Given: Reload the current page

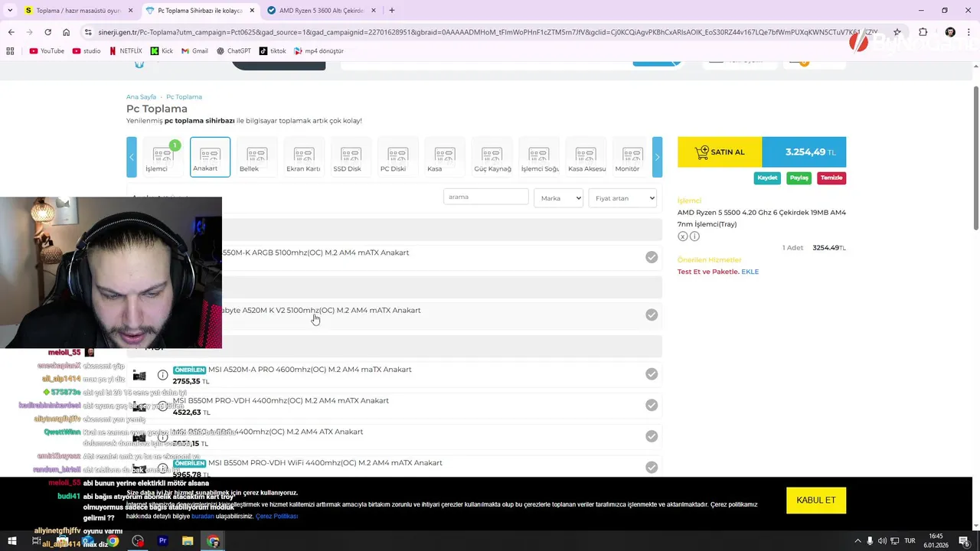Looking at the screenshot, I should pos(47,32).
